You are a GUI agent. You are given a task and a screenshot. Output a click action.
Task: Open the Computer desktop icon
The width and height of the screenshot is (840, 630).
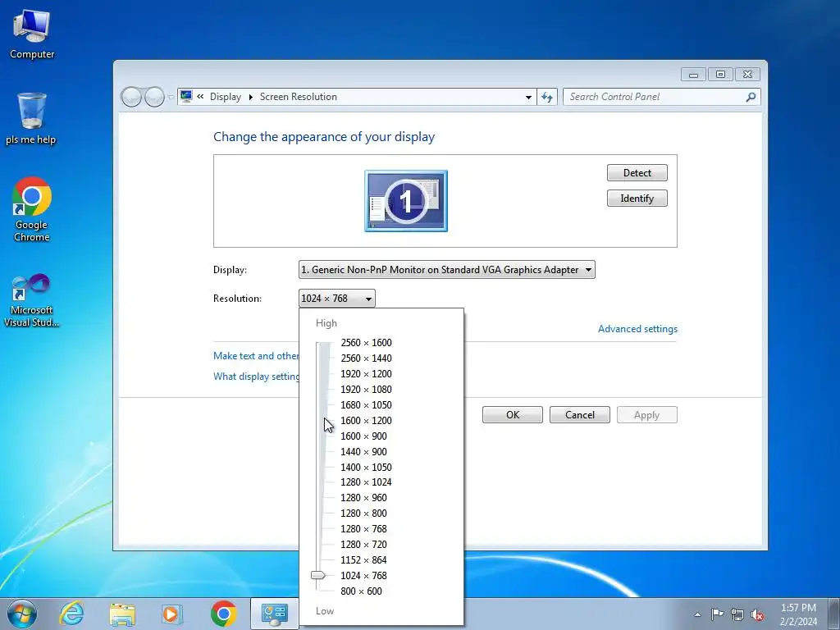32,34
